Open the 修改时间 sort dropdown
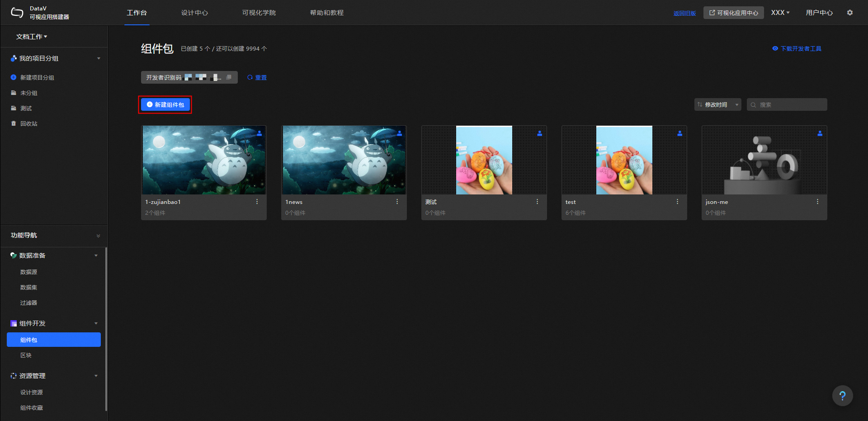Screen dimensions: 868x421 (718, 104)
